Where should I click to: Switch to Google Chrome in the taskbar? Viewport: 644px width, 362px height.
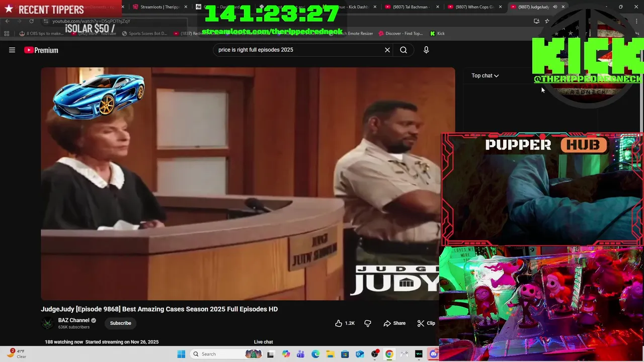[389, 354]
